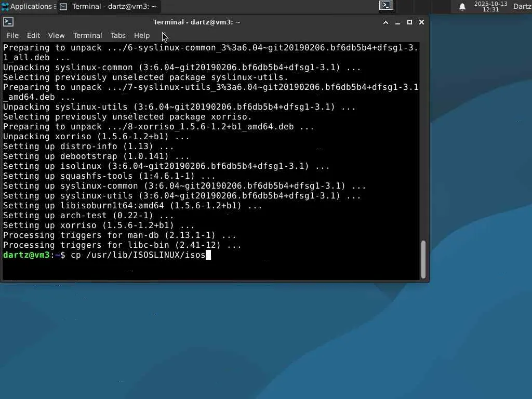532x399 pixels.
Task: Open notifications via the bell icon
Action: click(462, 7)
